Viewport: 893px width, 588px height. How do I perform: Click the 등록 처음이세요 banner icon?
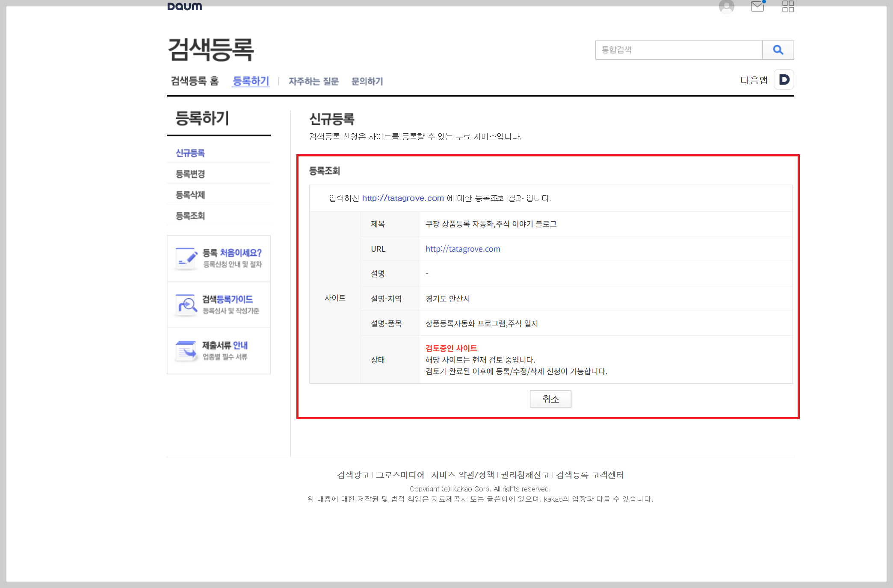[186, 258]
